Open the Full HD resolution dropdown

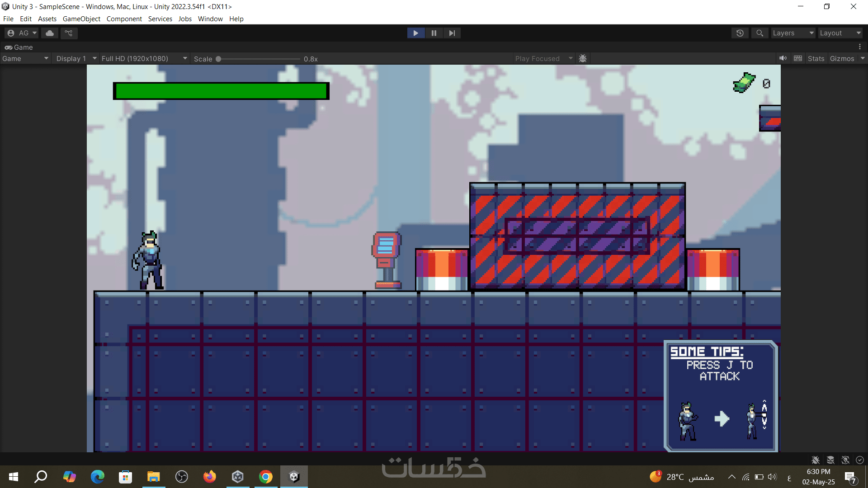click(144, 58)
